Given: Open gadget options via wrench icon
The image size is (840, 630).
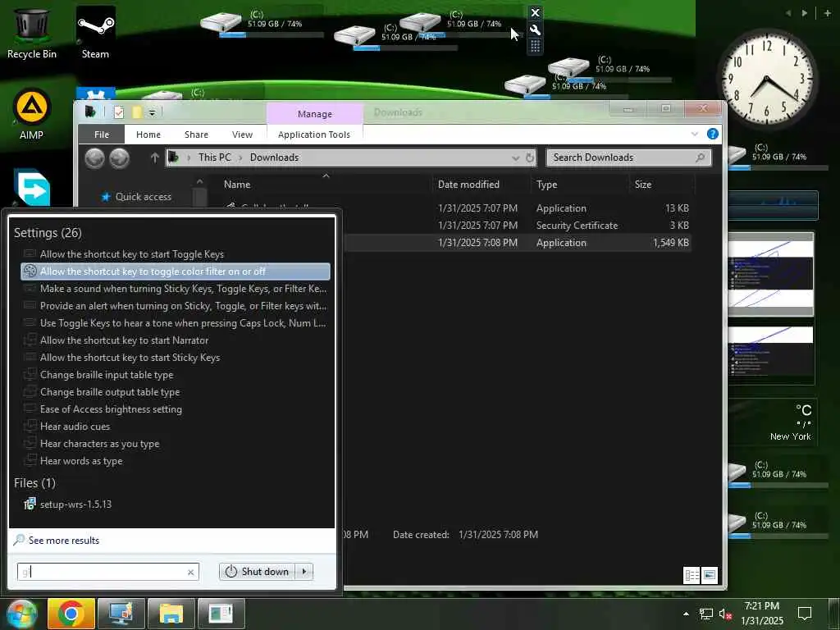Looking at the screenshot, I should (535, 30).
